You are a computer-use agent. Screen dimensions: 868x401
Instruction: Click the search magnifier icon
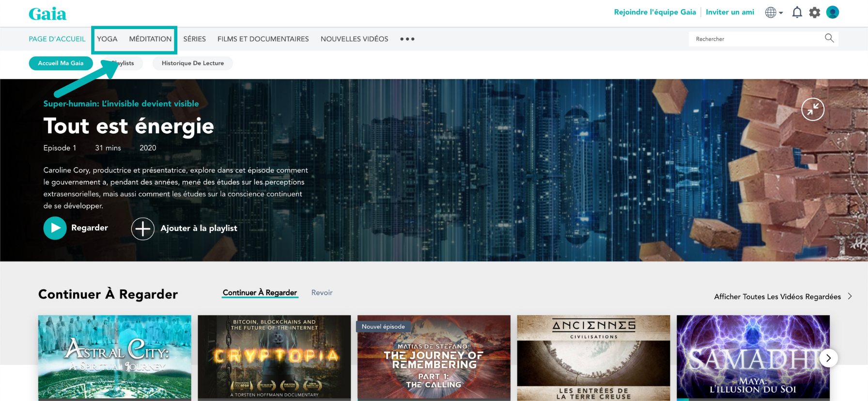point(829,38)
